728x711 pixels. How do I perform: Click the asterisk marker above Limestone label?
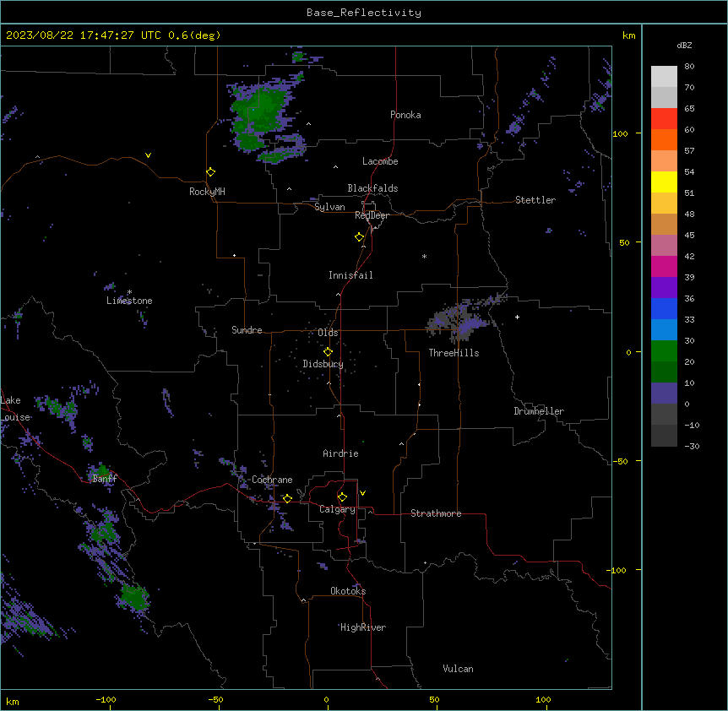(129, 292)
